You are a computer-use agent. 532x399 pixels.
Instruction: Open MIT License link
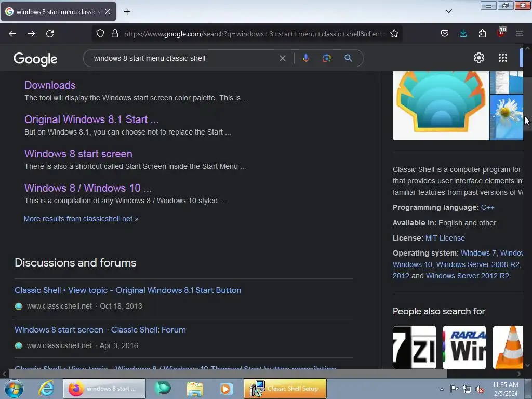tap(445, 238)
